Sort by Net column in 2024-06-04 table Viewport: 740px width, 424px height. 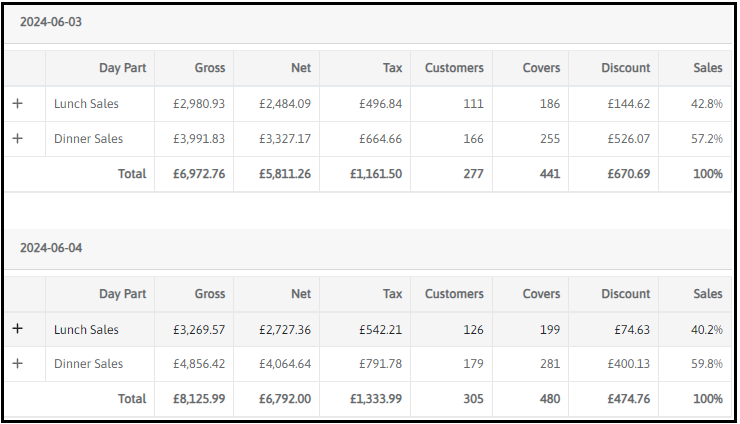pyautogui.click(x=301, y=294)
